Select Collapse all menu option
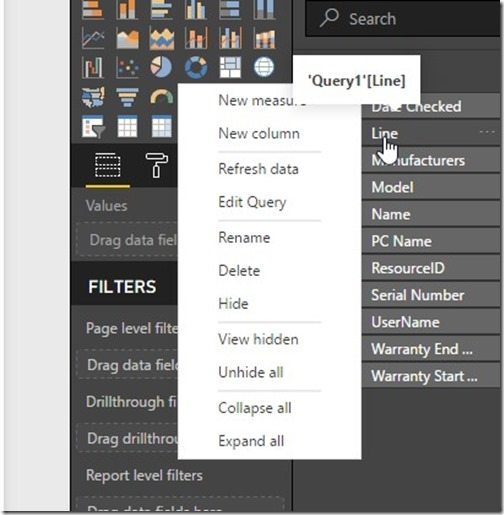The height and width of the screenshot is (515, 504). pyautogui.click(x=255, y=408)
